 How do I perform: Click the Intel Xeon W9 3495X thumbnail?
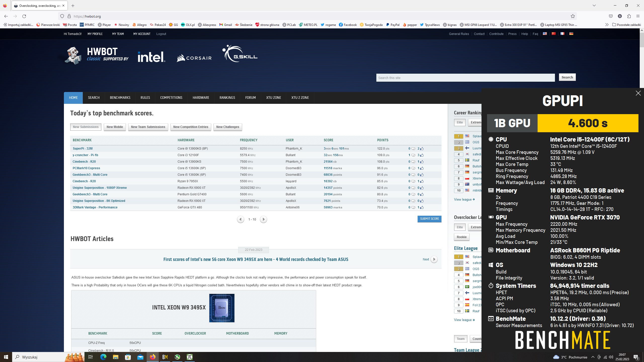point(222,308)
